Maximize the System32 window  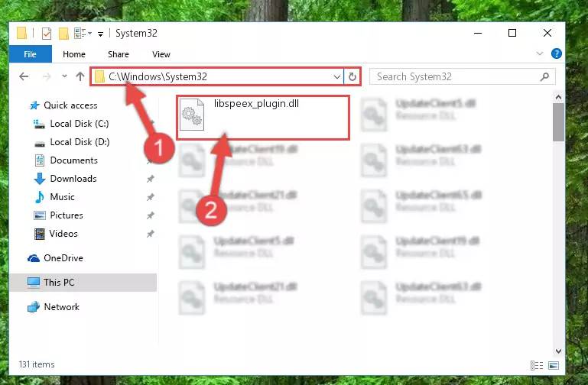[512, 33]
